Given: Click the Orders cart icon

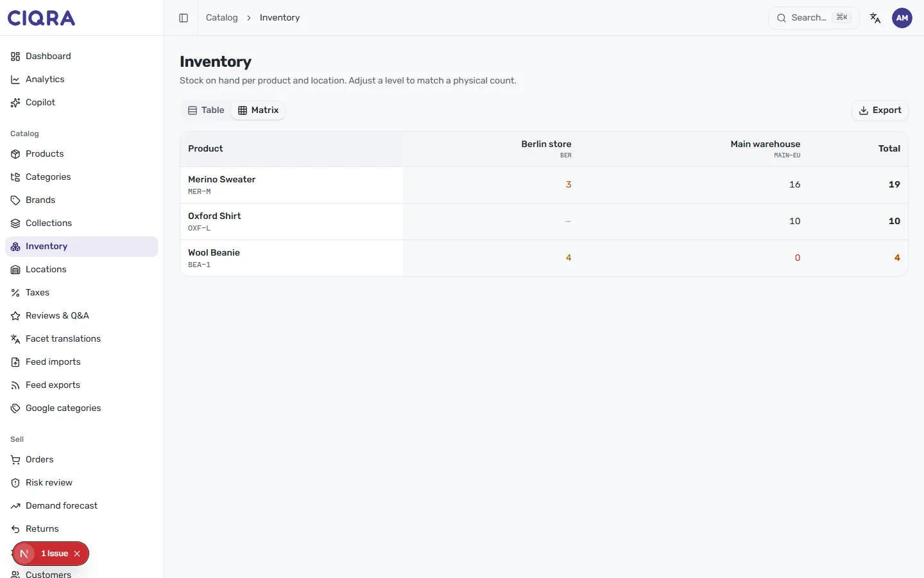Looking at the screenshot, I should pyautogui.click(x=15, y=460).
